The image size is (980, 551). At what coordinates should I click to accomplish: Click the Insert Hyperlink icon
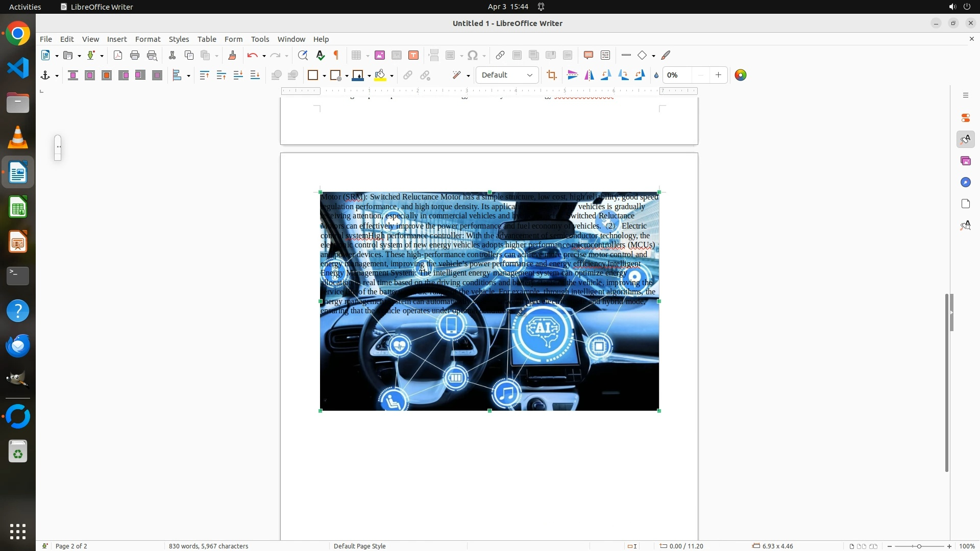pyautogui.click(x=500, y=56)
